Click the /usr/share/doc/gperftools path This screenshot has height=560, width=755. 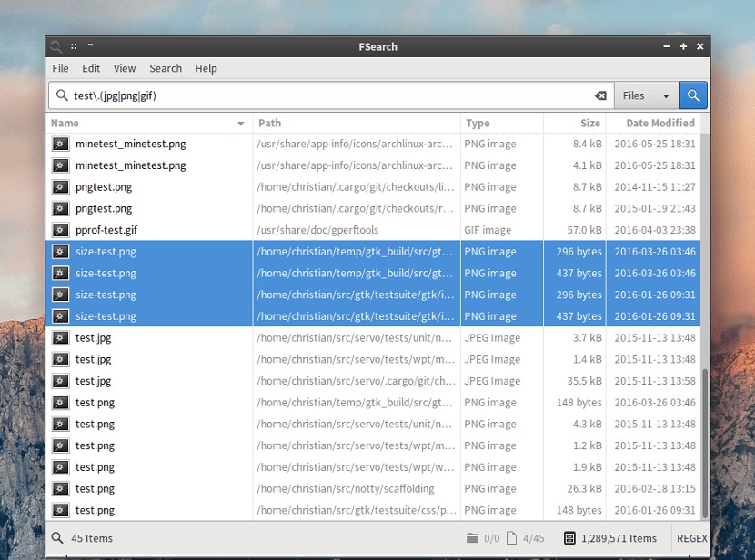click(x=317, y=230)
